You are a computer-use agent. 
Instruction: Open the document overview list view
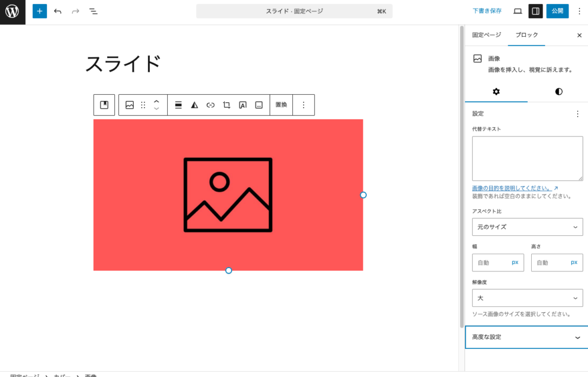coord(93,11)
